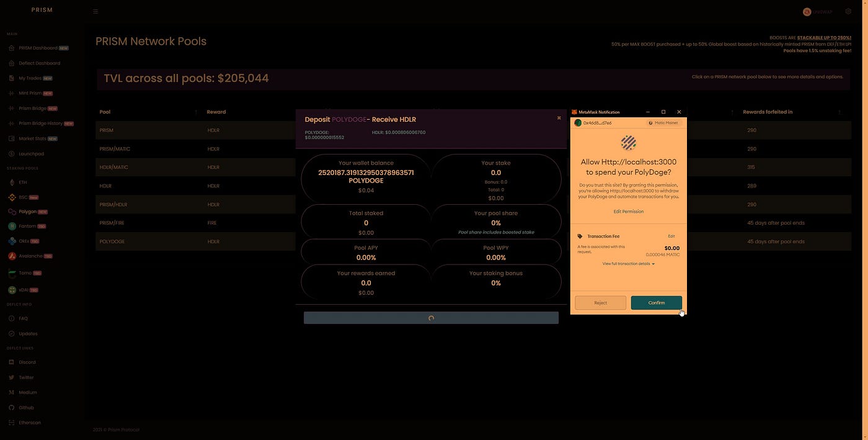Click the user avatar in header
Image resolution: width=868 pixels, height=440 pixels.
807,12
